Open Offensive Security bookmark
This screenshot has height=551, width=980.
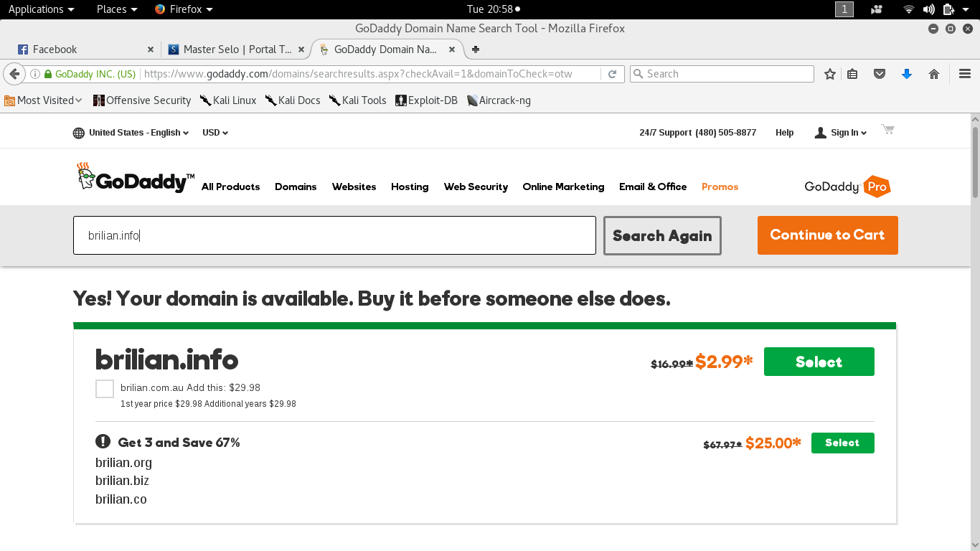click(x=142, y=100)
